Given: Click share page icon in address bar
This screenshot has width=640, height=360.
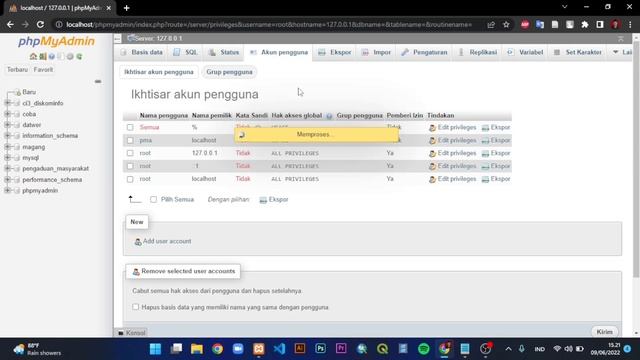Looking at the screenshot, I should 491,24.
